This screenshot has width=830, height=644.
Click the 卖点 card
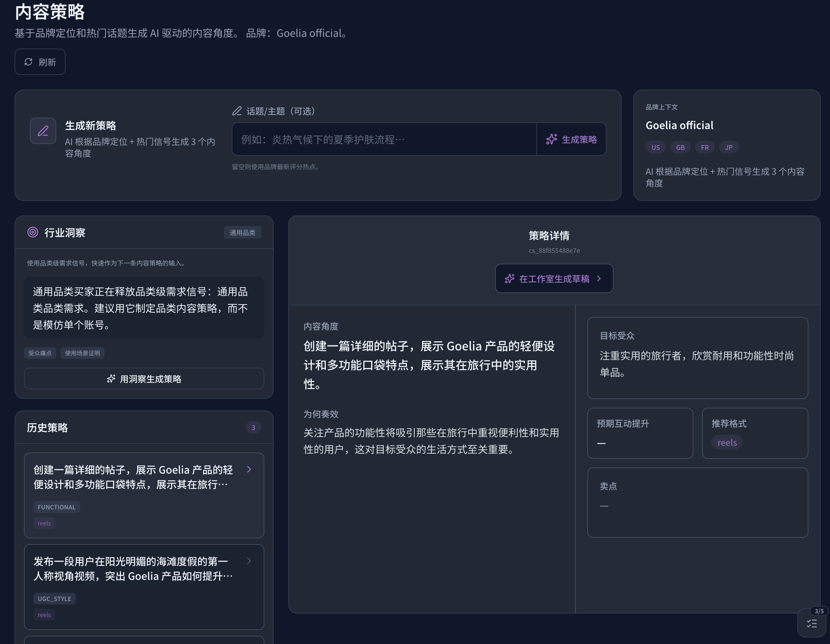(698, 503)
